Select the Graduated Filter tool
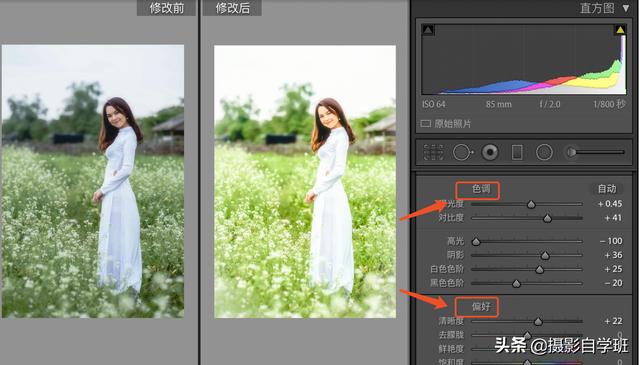The height and width of the screenshot is (365, 640). coord(517,152)
